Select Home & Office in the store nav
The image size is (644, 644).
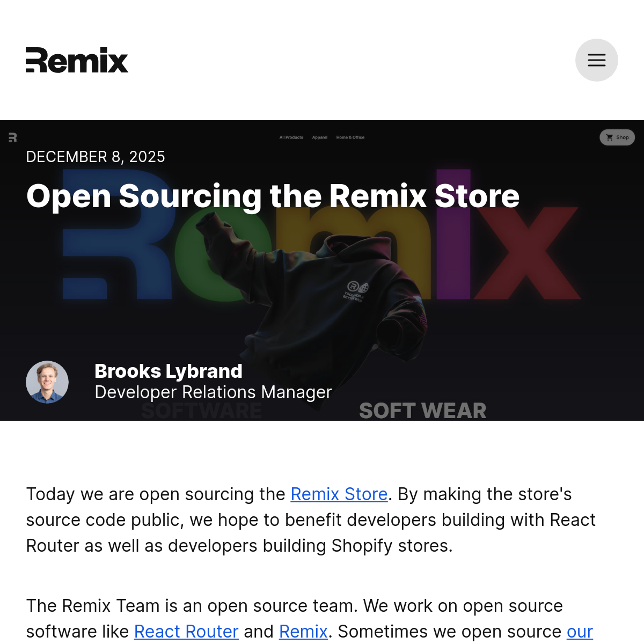point(350,137)
